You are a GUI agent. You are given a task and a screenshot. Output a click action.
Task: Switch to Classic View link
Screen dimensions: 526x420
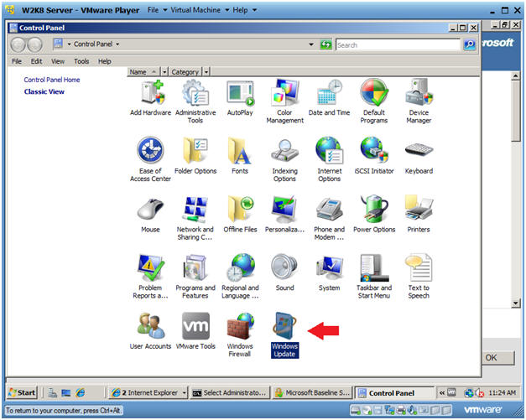pyautogui.click(x=44, y=92)
